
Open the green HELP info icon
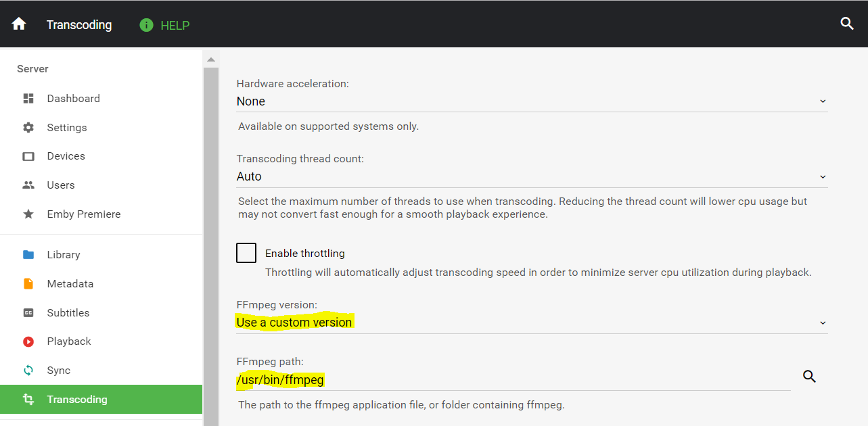(x=146, y=25)
